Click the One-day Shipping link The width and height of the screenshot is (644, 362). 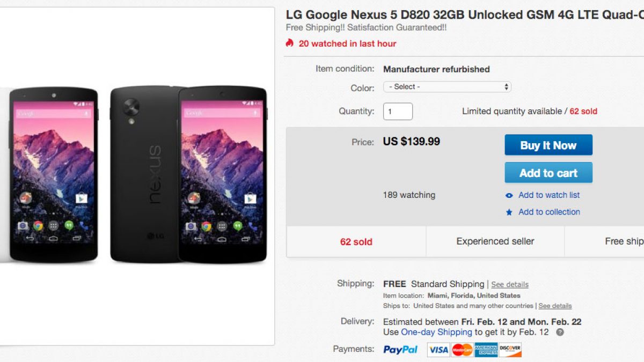click(436, 332)
